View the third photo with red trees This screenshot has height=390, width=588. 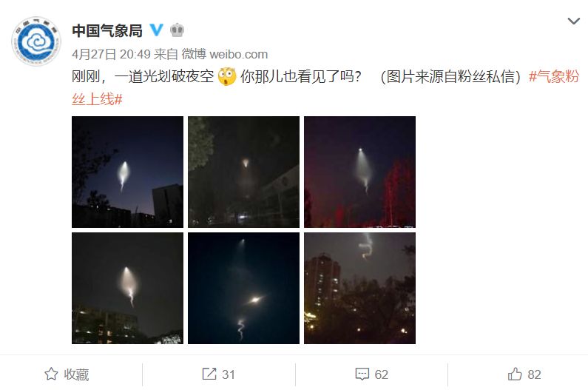pyautogui.click(x=359, y=172)
